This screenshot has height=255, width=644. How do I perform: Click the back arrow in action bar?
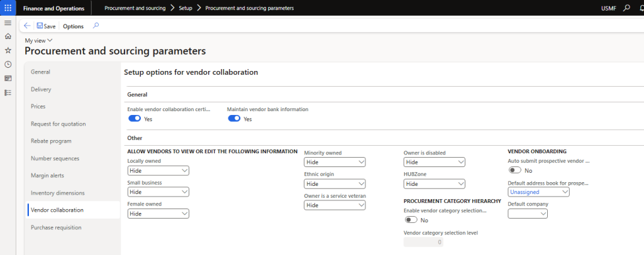point(27,26)
